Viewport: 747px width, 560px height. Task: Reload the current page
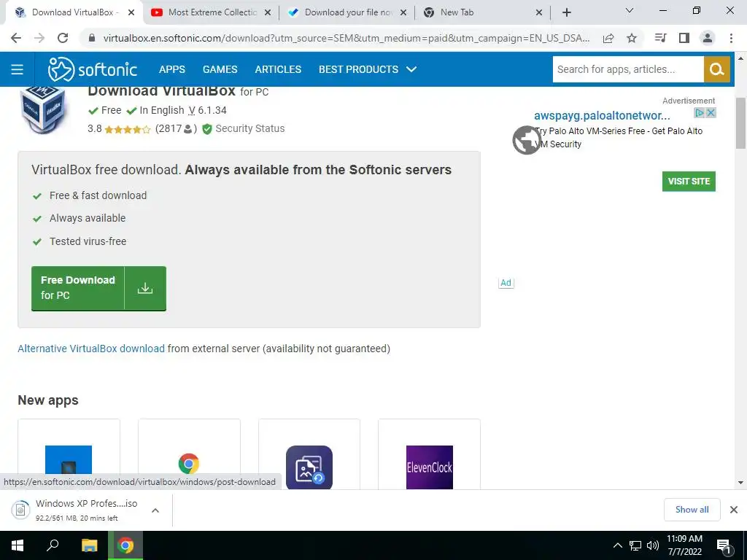coord(63,38)
